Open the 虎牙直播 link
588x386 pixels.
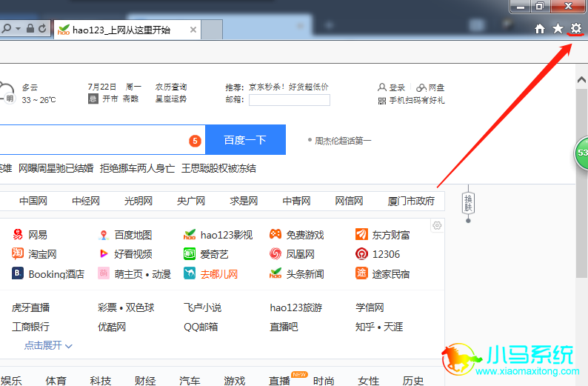click(x=31, y=307)
